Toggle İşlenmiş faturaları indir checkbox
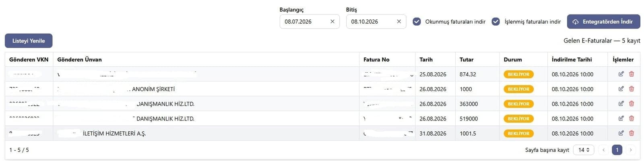Image resolution: width=644 pixels, height=161 pixels. click(x=496, y=22)
